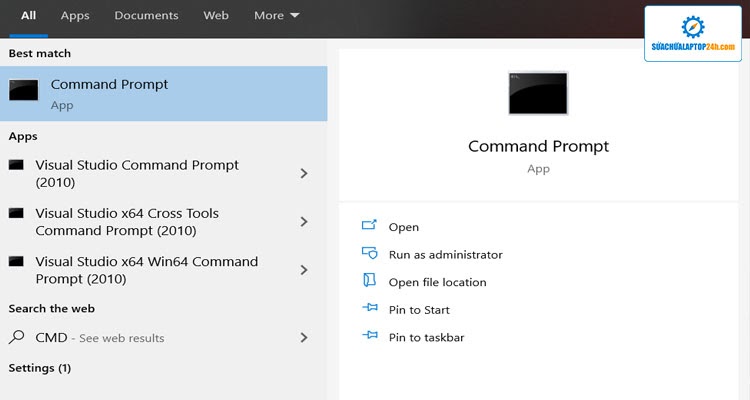750x400 pixels.
Task: Click the Open action icon
Action: [x=369, y=224]
